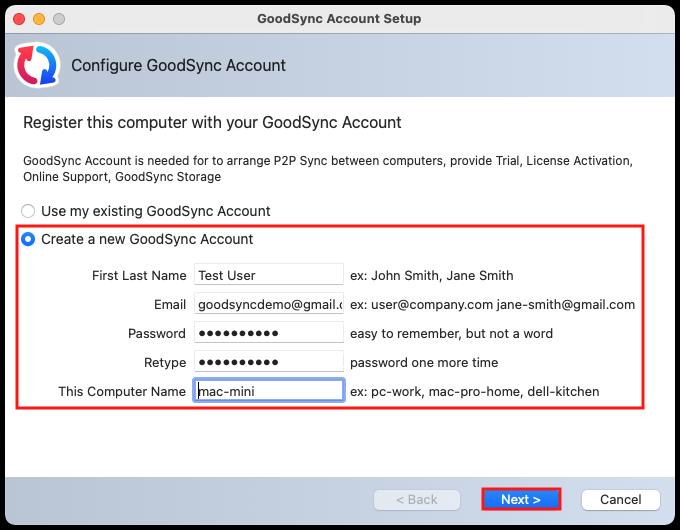This screenshot has width=680, height=530.
Task: Click the This Computer Name field
Action: [268, 391]
